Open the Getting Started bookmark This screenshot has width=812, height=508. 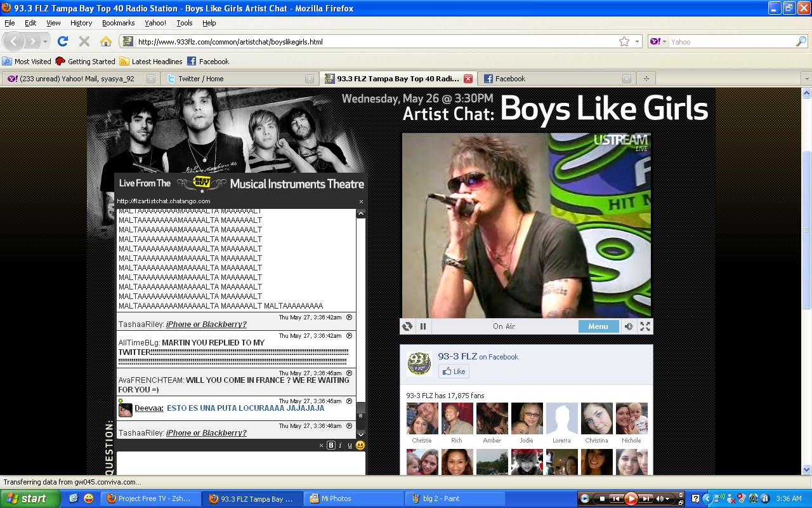pos(86,62)
